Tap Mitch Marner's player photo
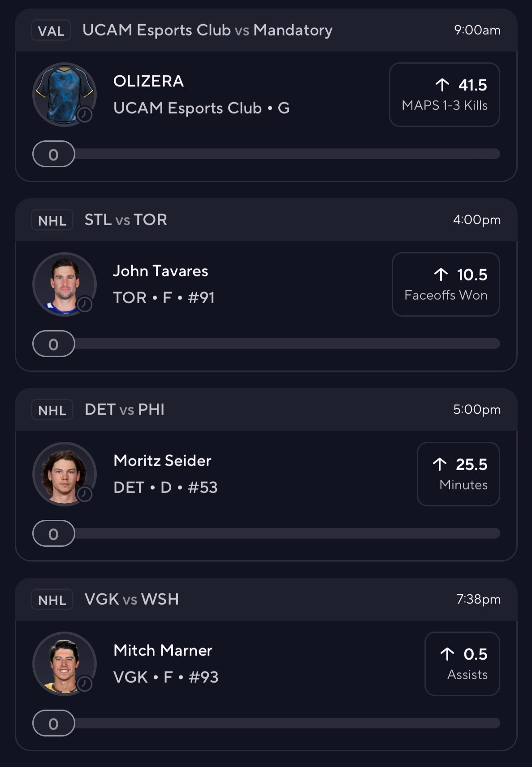The image size is (532, 767). click(x=64, y=663)
